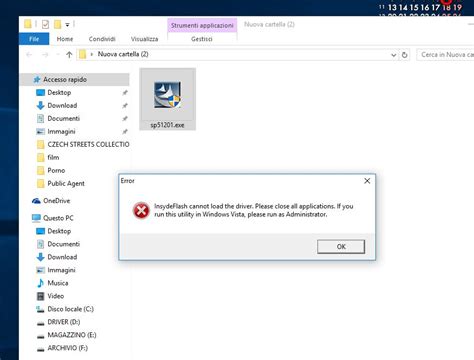This screenshot has height=360, width=474.
Task: Click the Video film icon
Action: (40, 296)
